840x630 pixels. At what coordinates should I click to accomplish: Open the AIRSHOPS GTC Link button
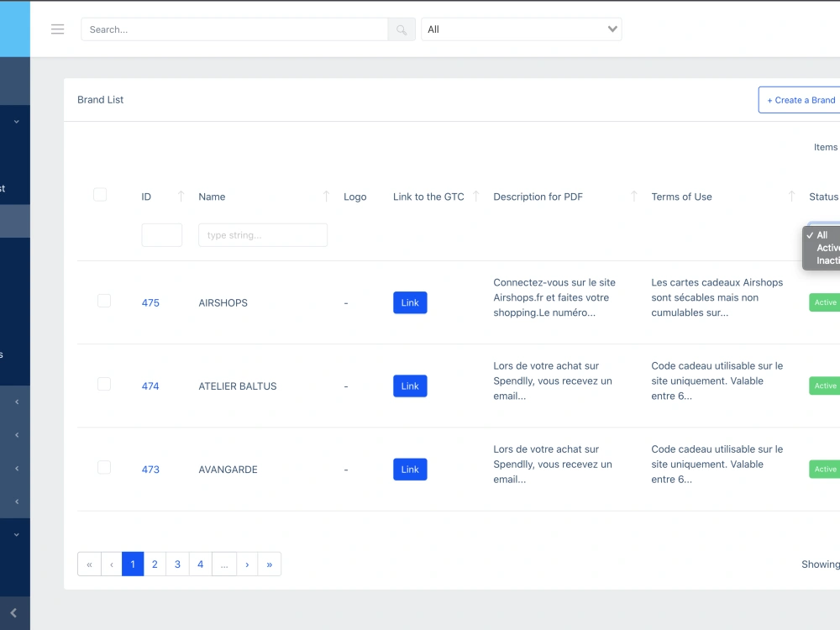(410, 302)
